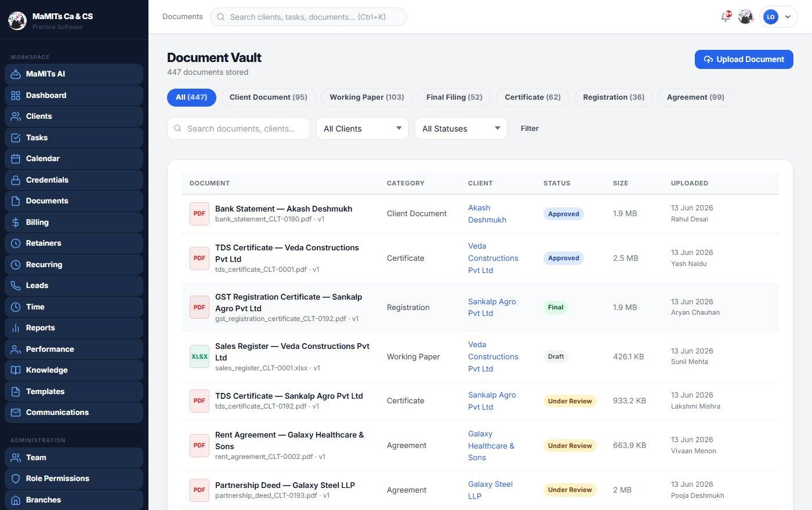Screen dimensions: 812x510
Task: Click the XLSX icon for Sales Register
Action: (x=200, y=356)
